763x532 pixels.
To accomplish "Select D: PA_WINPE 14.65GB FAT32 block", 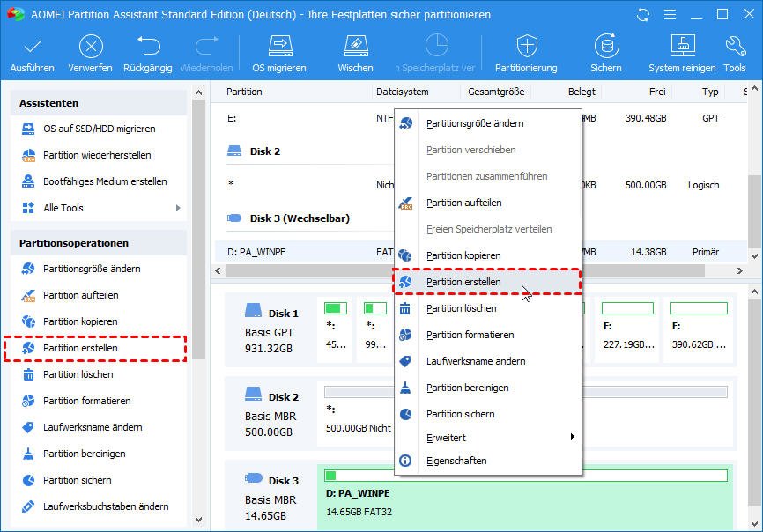I will tap(525, 497).
